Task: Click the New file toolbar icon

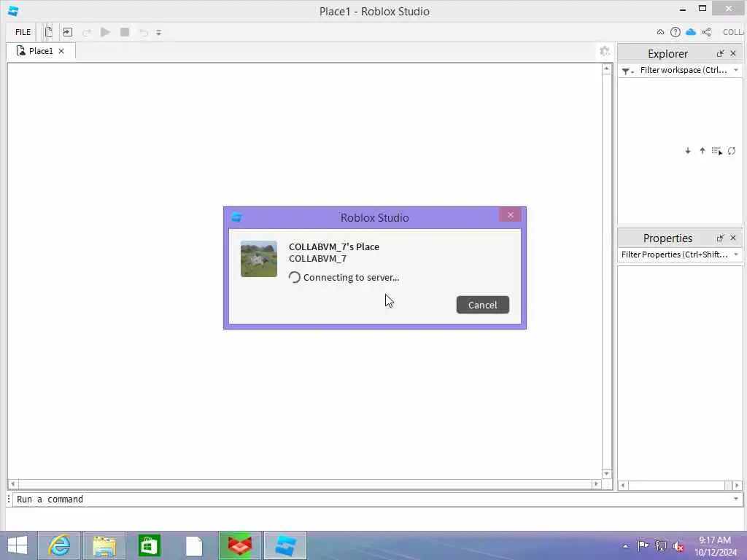Action: pos(48,32)
